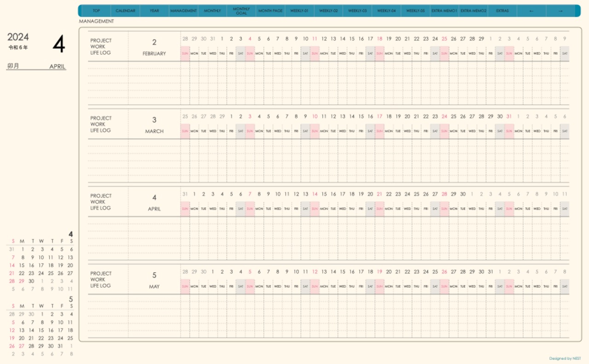The width and height of the screenshot is (589, 364).
Task: Select the EXTRAS tab
Action: pyautogui.click(x=502, y=11)
